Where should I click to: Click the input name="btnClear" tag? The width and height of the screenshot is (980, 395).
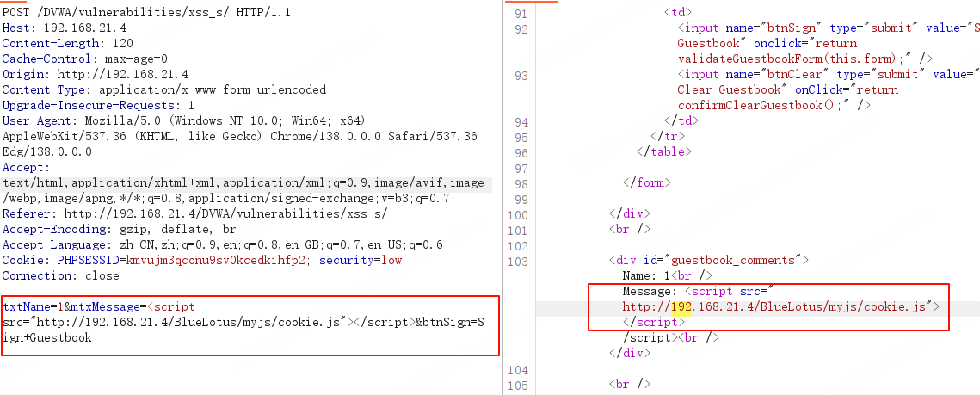828,74
